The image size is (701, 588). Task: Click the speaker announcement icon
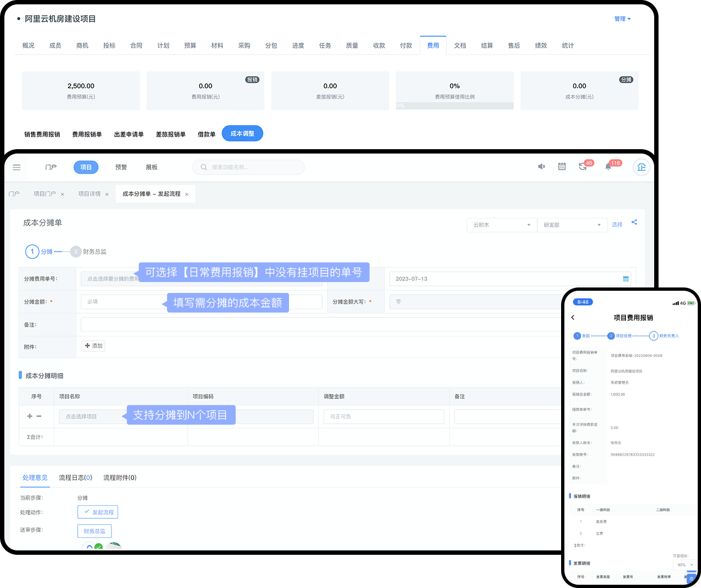pos(541,167)
